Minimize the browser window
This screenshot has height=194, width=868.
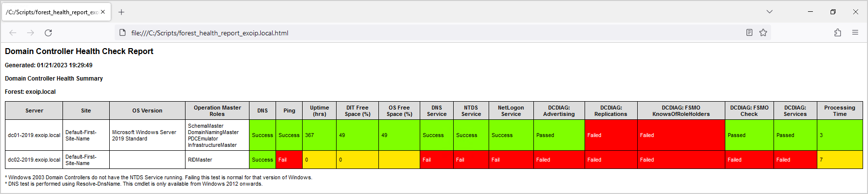click(810, 12)
